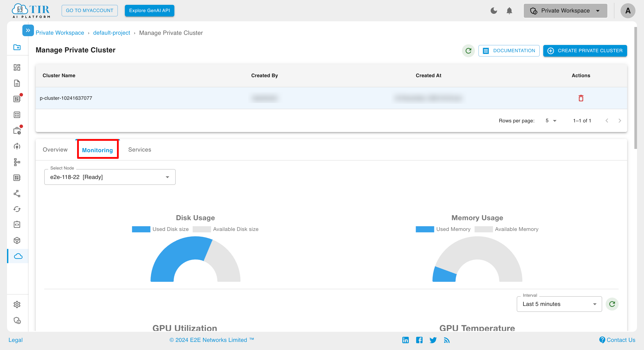Refresh monitoring charts next to Interval dropdown

coord(612,304)
